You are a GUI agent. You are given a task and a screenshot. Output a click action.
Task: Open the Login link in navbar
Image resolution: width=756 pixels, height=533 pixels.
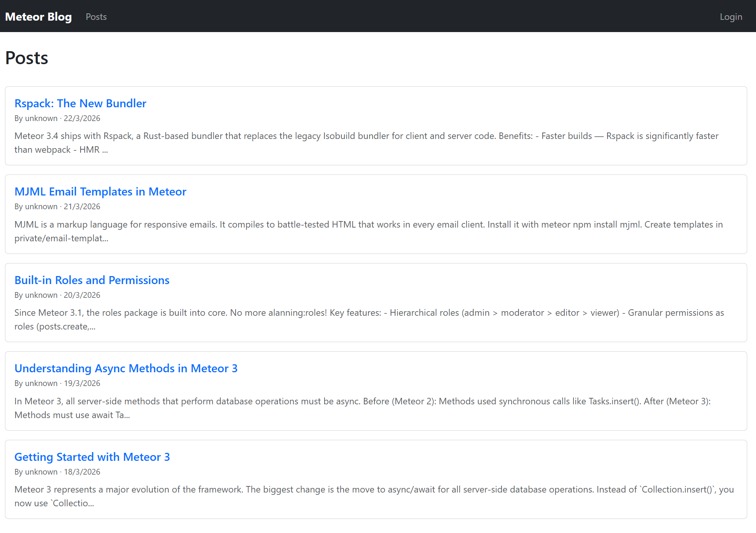730,17
